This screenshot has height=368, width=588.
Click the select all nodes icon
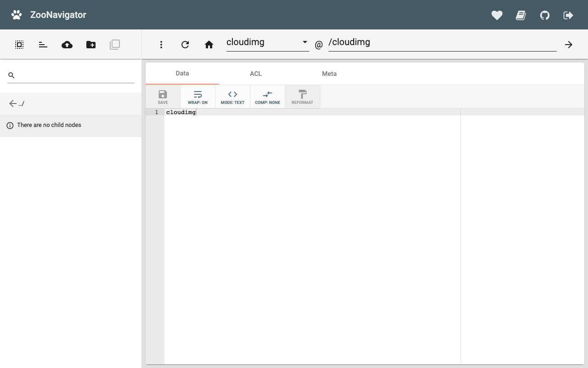(x=19, y=45)
